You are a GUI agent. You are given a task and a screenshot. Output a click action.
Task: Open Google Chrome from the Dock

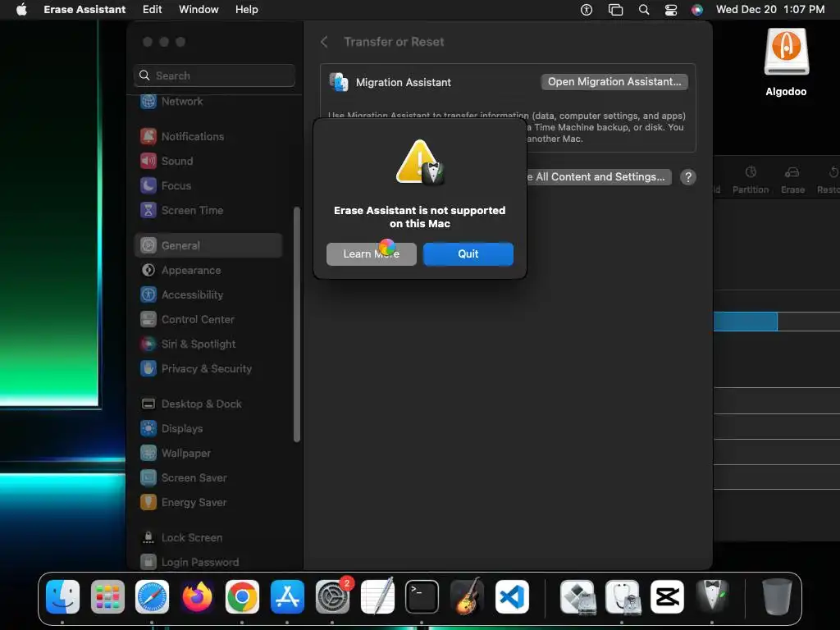(242, 596)
